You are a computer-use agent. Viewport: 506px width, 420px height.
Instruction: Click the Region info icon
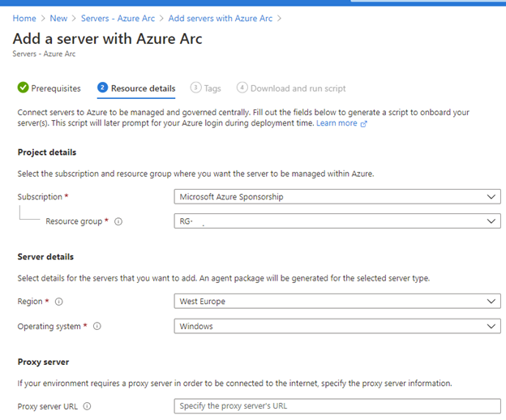tap(58, 302)
